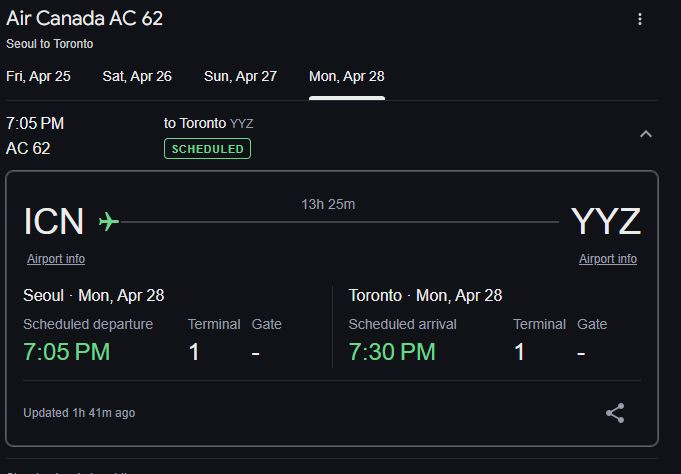Viewport: 681px width, 474px height.
Task: Open Airport info link under YYZ
Action: pyautogui.click(x=608, y=259)
